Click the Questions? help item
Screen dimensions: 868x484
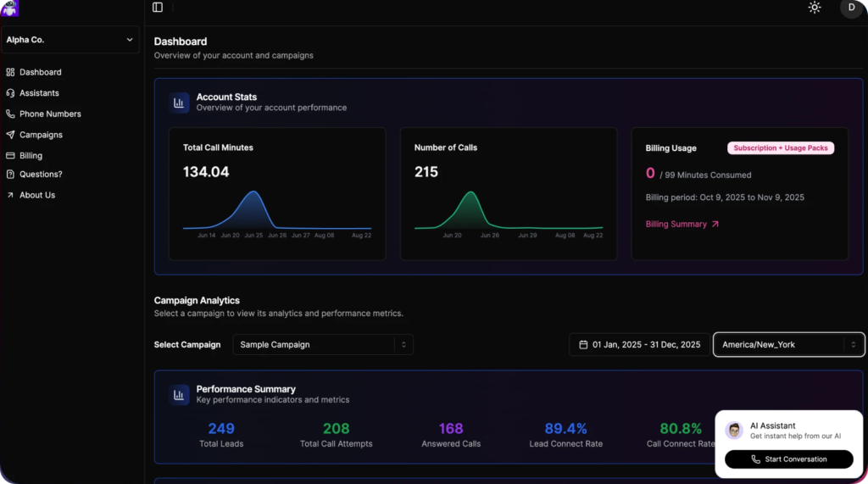coord(41,175)
